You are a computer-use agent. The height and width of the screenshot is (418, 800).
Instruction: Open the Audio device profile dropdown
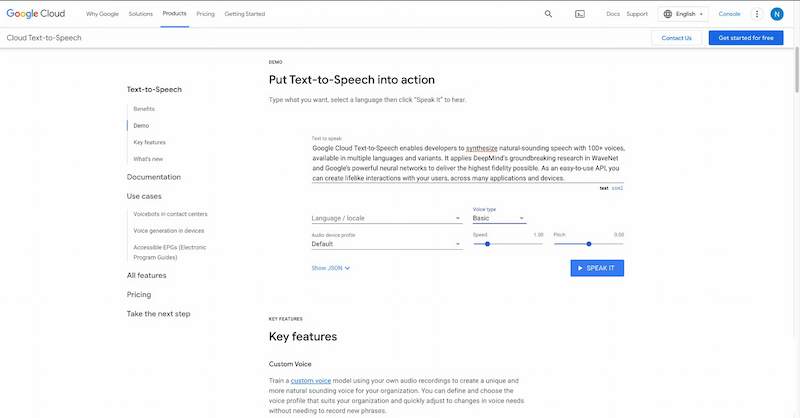click(386, 244)
